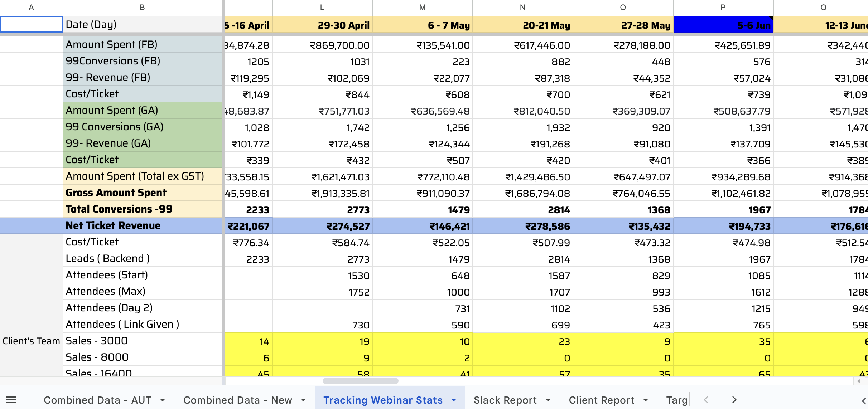Switch to the Slack Report tab
The width and height of the screenshot is (868, 409).
pyautogui.click(x=505, y=400)
